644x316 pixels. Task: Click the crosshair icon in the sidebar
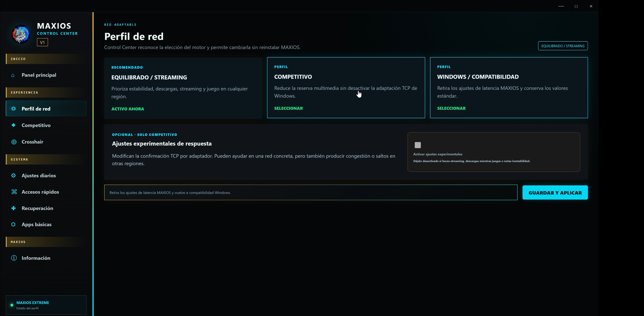(14, 142)
